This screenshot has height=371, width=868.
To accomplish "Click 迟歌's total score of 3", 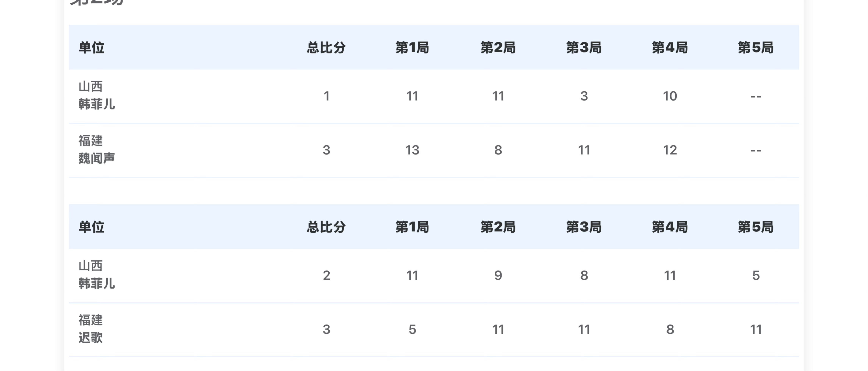I will click(326, 330).
